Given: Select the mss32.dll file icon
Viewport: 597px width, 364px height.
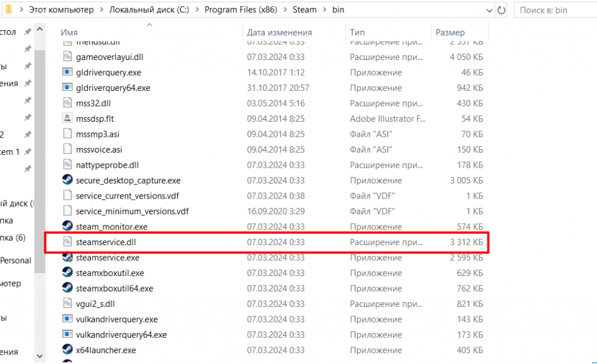Looking at the screenshot, I should pos(68,103).
